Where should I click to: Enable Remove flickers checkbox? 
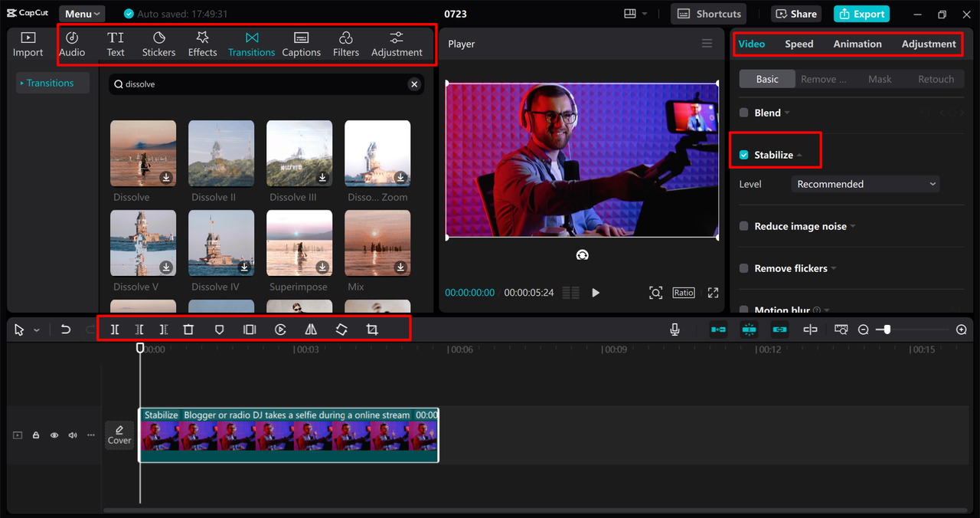743,268
